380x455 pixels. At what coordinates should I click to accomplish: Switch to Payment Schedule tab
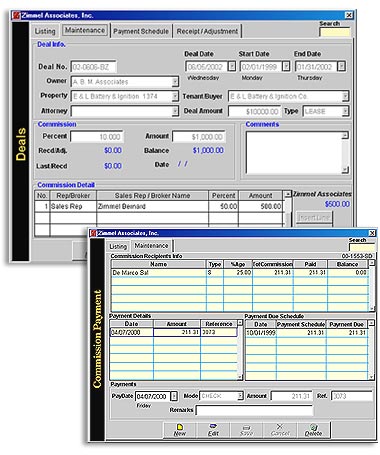tap(141, 31)
